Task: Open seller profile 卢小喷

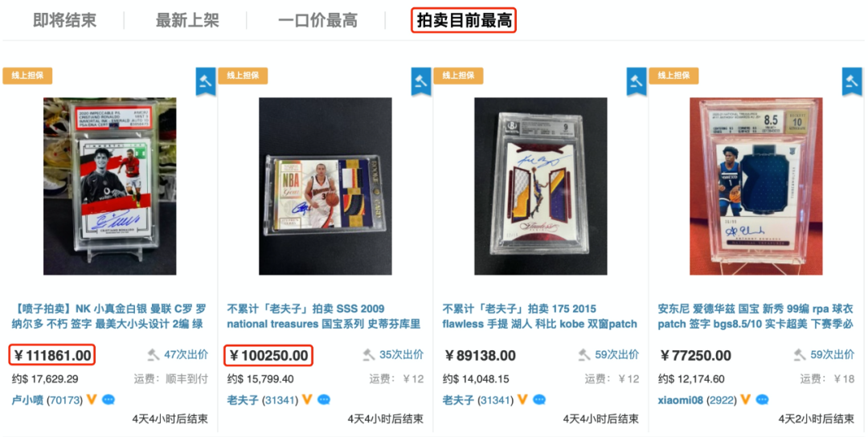Action: (x=27, y=400)
